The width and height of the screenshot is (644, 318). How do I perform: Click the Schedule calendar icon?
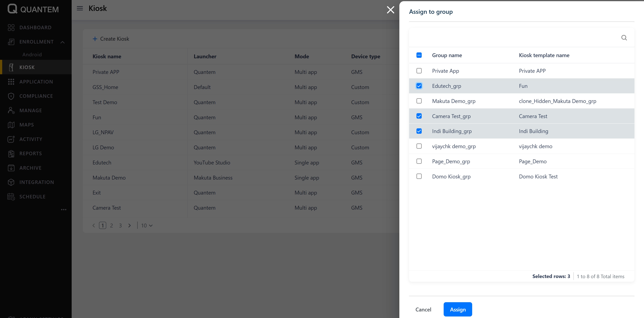[11, 197]
